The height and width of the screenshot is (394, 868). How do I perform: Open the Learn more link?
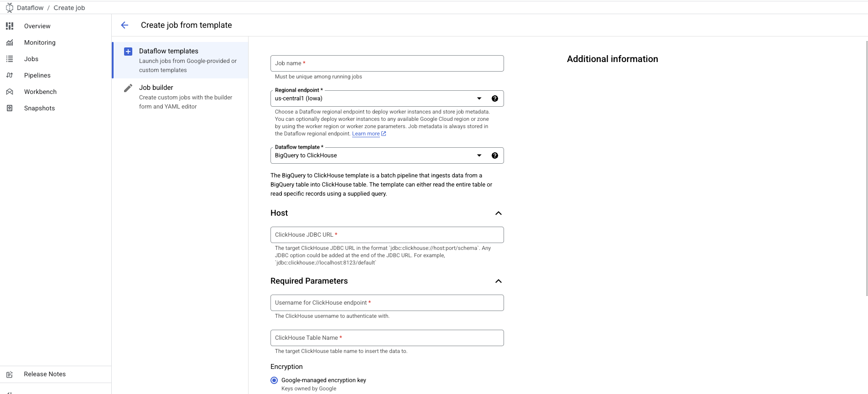click(366, 134)
